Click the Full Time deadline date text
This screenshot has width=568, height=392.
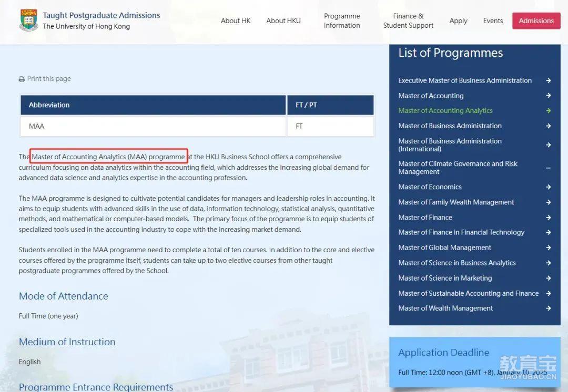click(473, 373)
